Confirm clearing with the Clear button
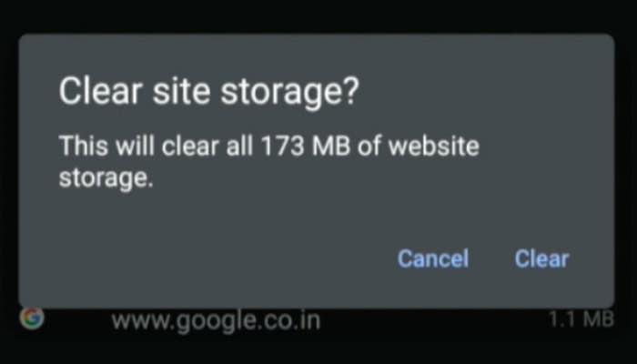 pos(541,258)
